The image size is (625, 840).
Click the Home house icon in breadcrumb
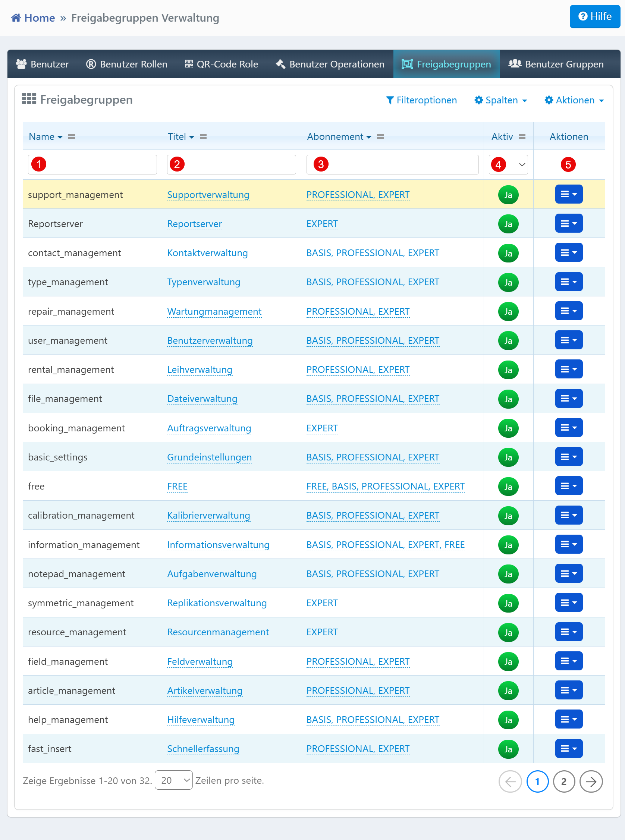16,18
